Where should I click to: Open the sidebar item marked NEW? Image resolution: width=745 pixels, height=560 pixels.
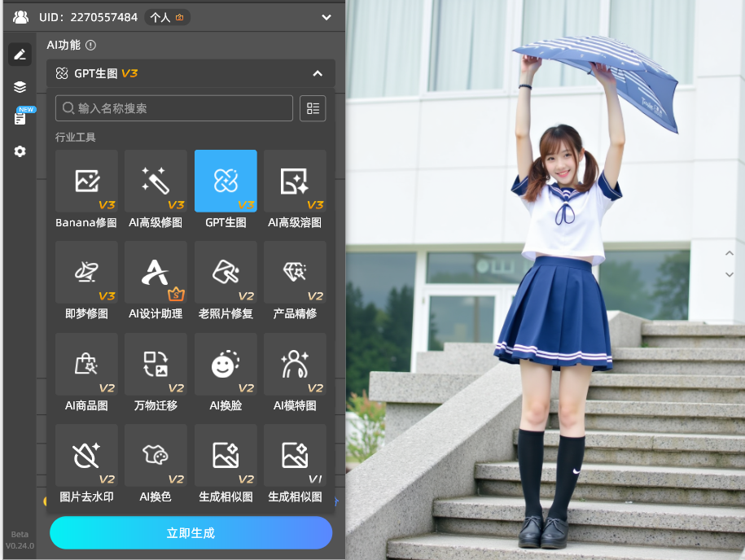[x=20, y=118]
